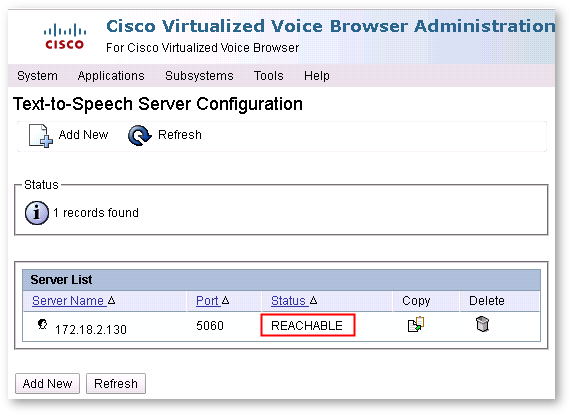This screenshot has height=415, width=571.
Task: Open the Applications menu
Action: (111, 76)
